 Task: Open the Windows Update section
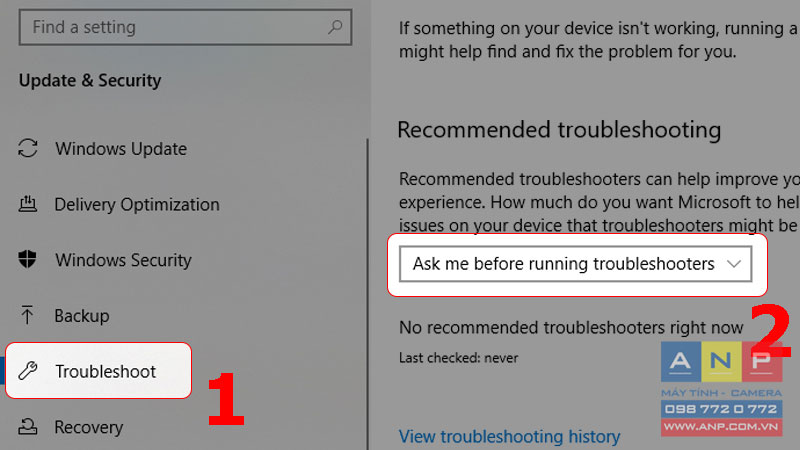pos(121,149)
